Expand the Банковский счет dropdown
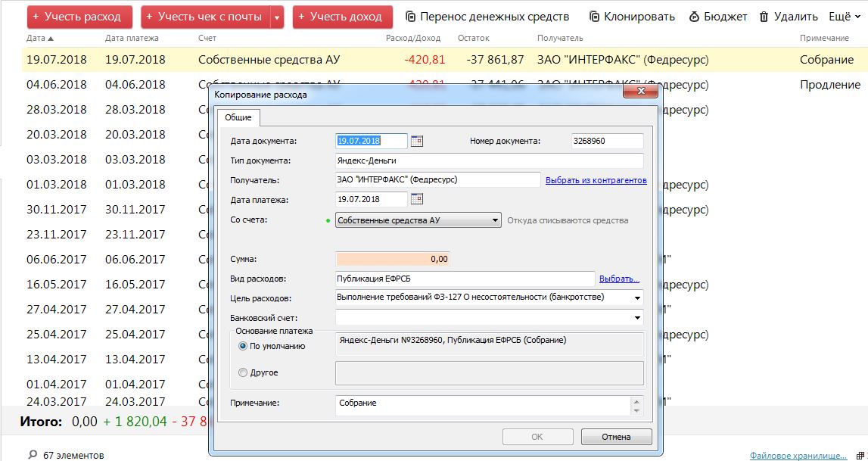This screenshot has width=868, height=461. point(638,319)
